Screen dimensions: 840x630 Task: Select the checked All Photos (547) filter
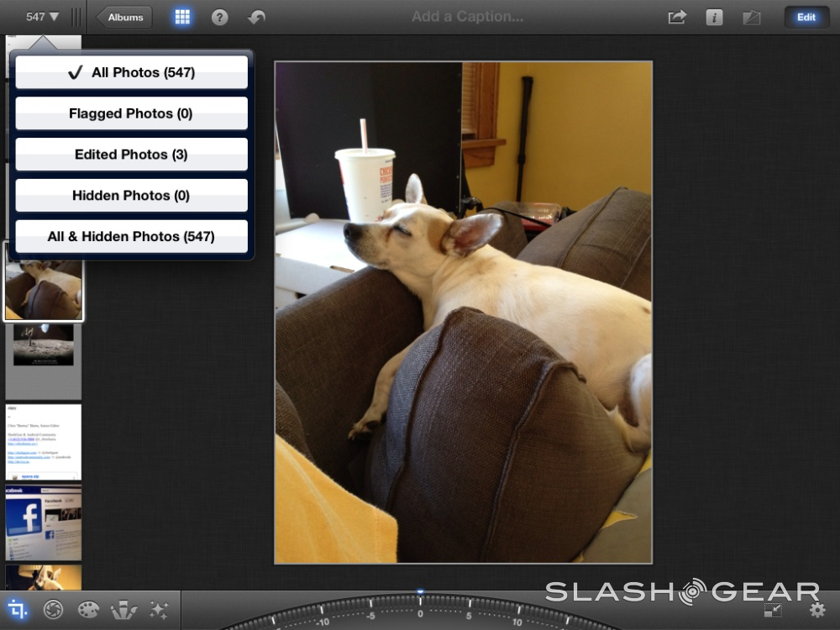[x=132, y=72]
